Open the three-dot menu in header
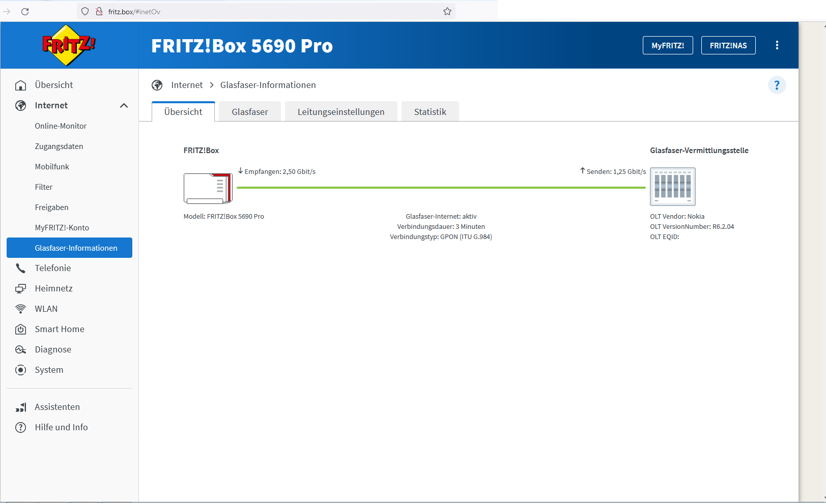826x504 pixels. click(777, 45)
